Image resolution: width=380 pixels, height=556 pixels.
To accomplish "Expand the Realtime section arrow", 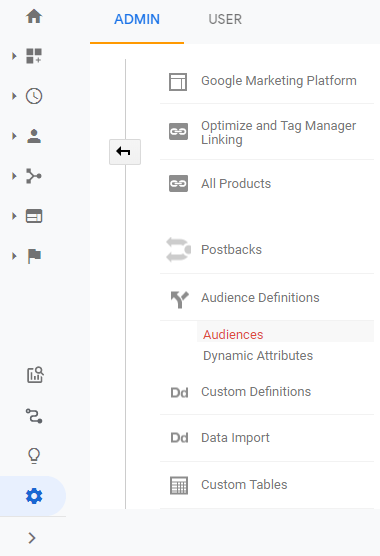I will pyautogui.click(x=14, y=96).
